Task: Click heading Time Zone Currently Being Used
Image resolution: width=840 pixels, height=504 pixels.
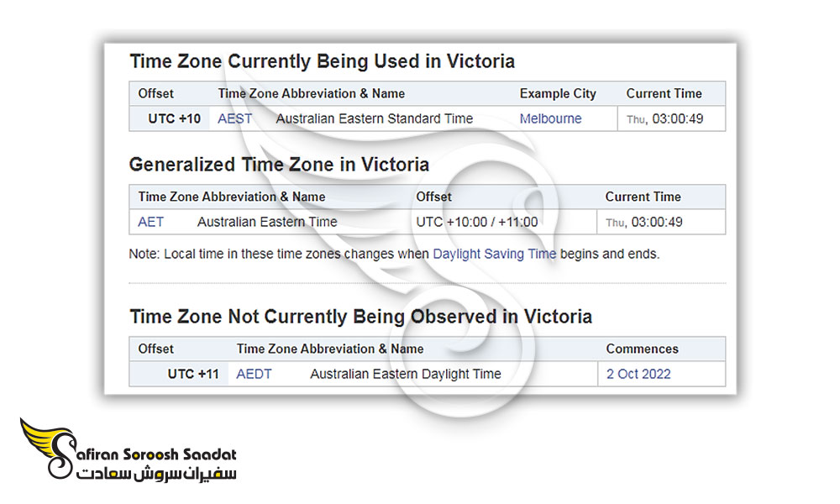Action: [x=322, y=61]
